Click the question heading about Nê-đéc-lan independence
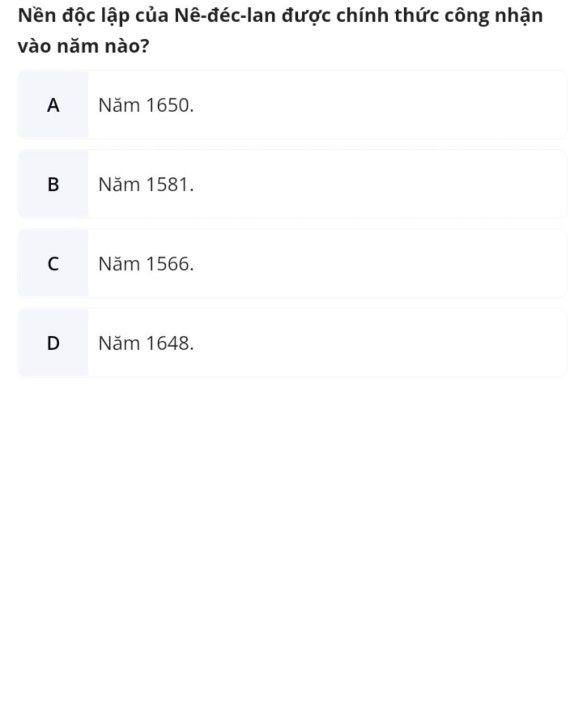Image resolution: width=583 pixels, height=728 pixels. [x=280, y=30]
